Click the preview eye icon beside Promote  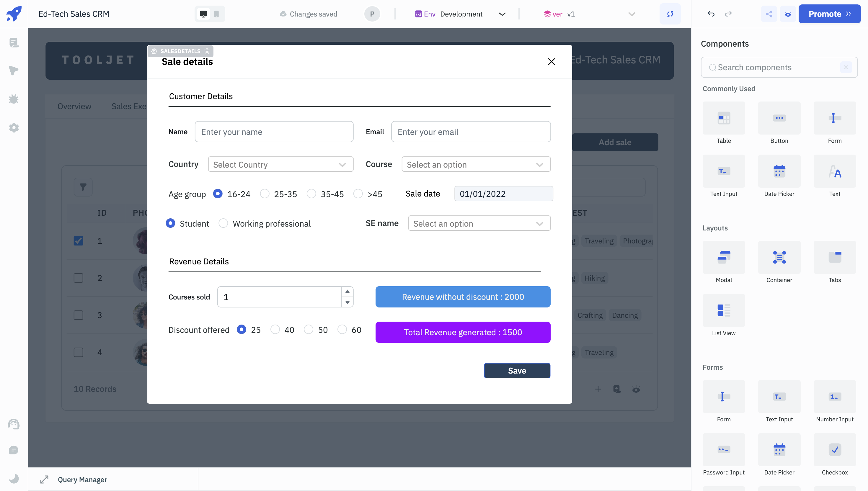(788, 14)
